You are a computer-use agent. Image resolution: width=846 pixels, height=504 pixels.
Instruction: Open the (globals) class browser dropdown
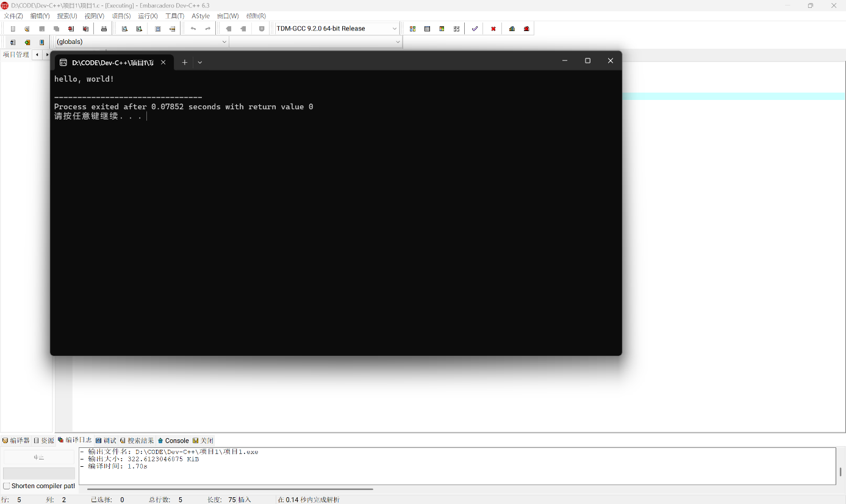tap(142, 41)
